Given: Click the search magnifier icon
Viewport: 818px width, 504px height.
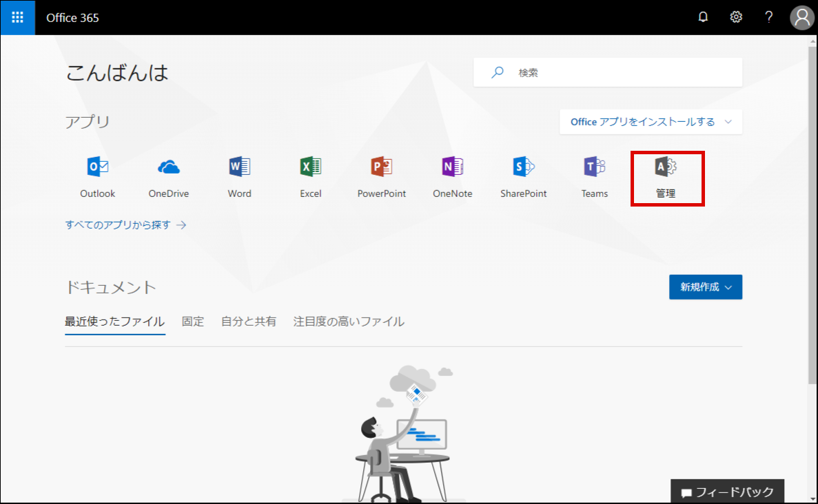Looking at the screenshot, I should pyautogui.click(x=497, y=72).
